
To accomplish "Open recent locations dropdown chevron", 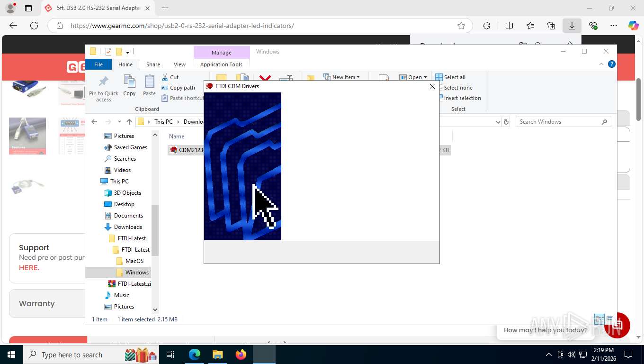I will pos(119,122).
